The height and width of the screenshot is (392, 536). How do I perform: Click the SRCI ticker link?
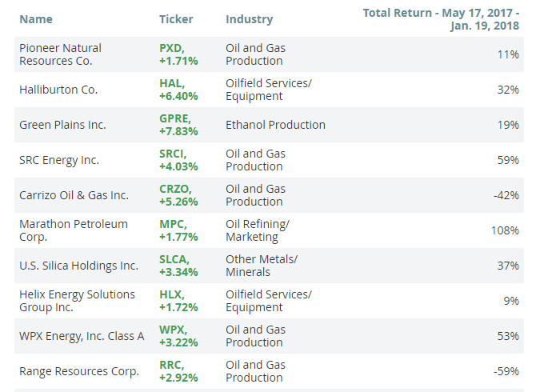(x=173, y=154)
